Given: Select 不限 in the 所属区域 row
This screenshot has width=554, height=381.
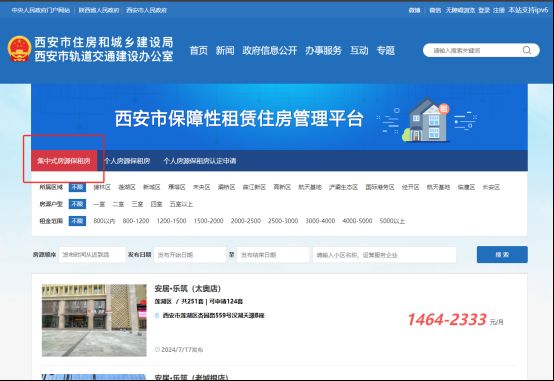Looking at the screenshot, I should 77,187.
